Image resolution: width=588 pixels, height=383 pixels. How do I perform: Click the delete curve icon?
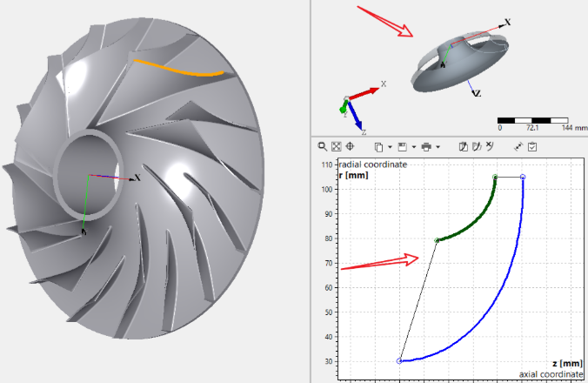[x=490, y=146]
